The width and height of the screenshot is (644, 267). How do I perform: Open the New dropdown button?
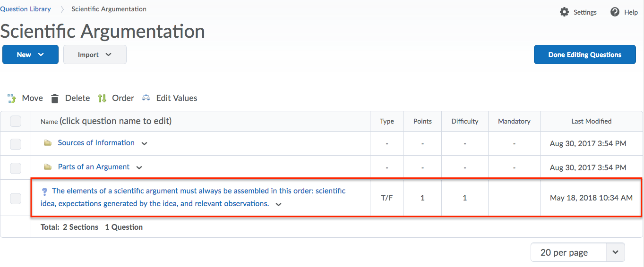coord(30,55)
